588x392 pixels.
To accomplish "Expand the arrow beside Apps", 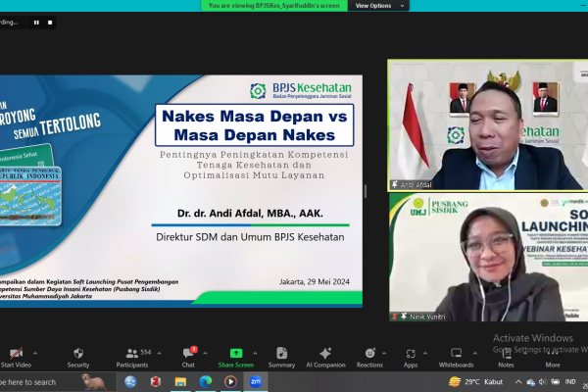I will (x=425, y=354).
